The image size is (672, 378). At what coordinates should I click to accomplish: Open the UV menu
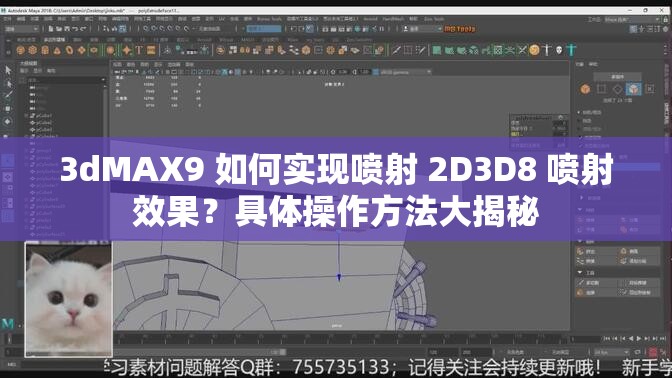[x=222, y=19]
